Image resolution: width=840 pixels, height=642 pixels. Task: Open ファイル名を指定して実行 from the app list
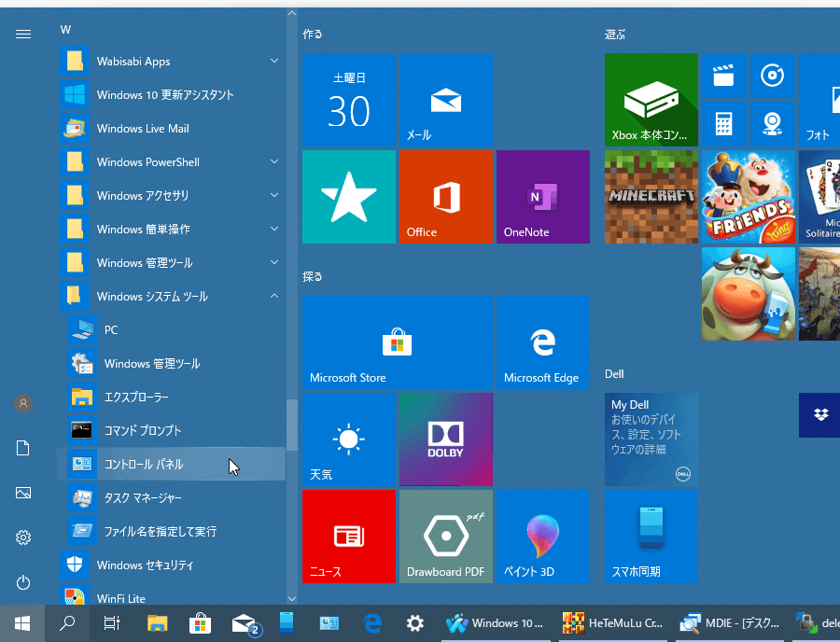(x=171, y=531)
